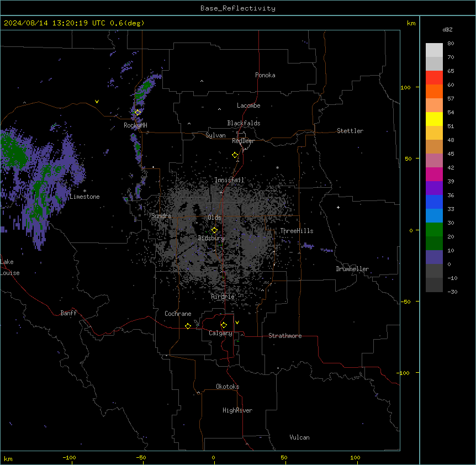Click the Base_Reflectivity title text

(x=238, y=8)
